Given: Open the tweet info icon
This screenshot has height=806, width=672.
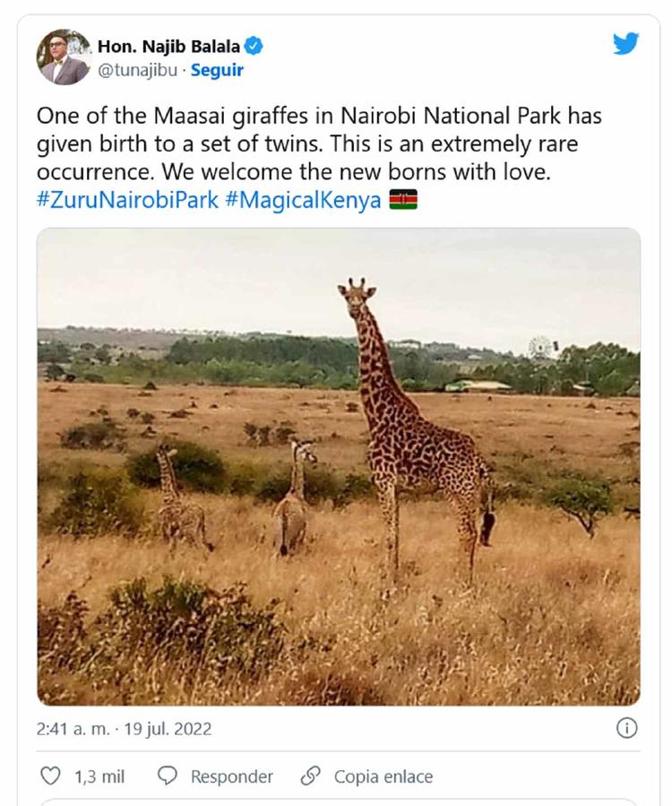Looking at the screenshot, I should coord(626,728).
